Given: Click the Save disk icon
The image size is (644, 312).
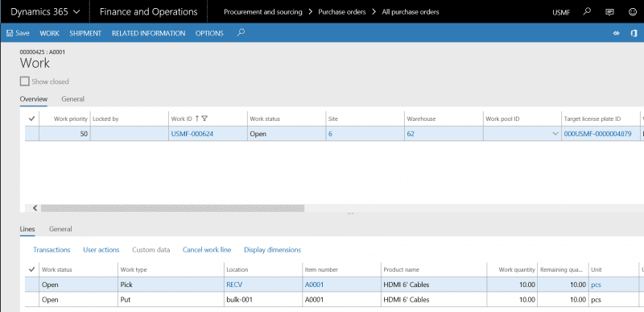Looking at the screenshot, I should 10,33.
